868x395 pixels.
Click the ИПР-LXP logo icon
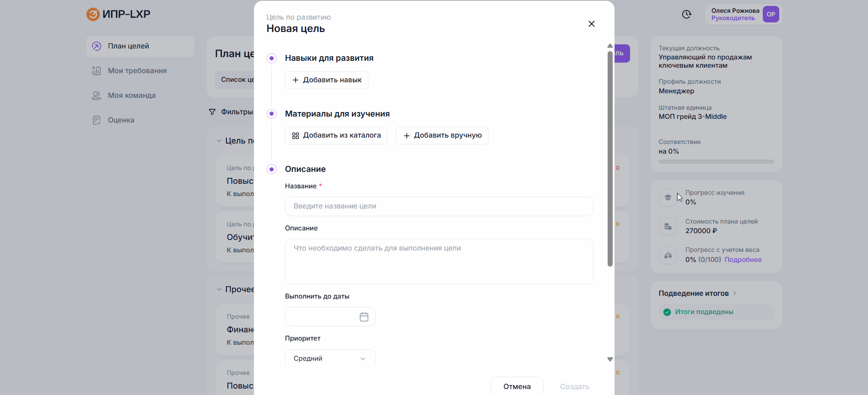(93, 14)
